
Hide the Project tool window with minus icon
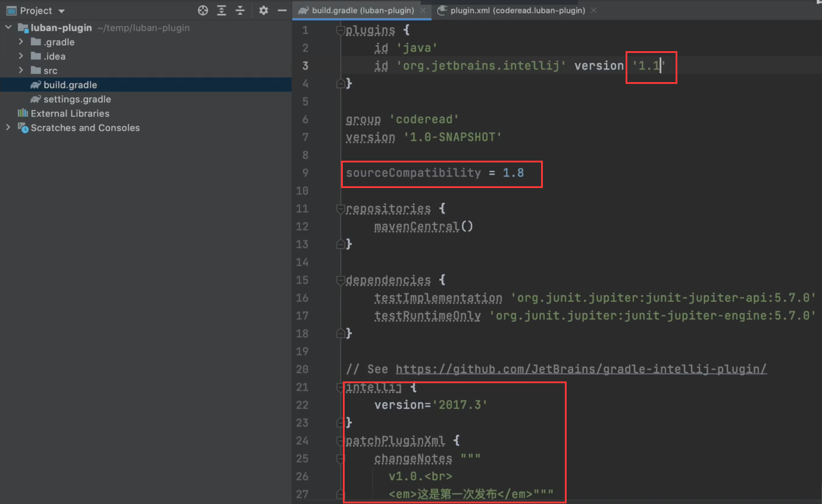tap(282, 10)
